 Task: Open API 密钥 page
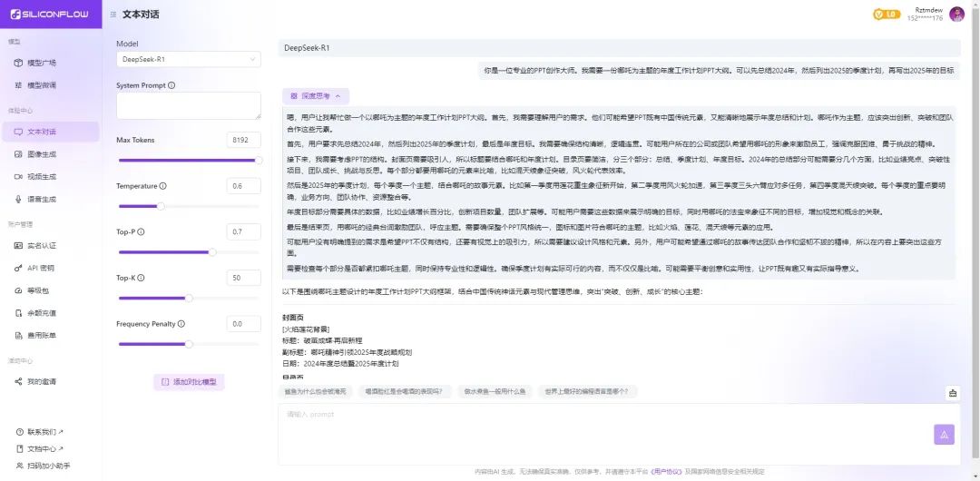tap(50, 269)
